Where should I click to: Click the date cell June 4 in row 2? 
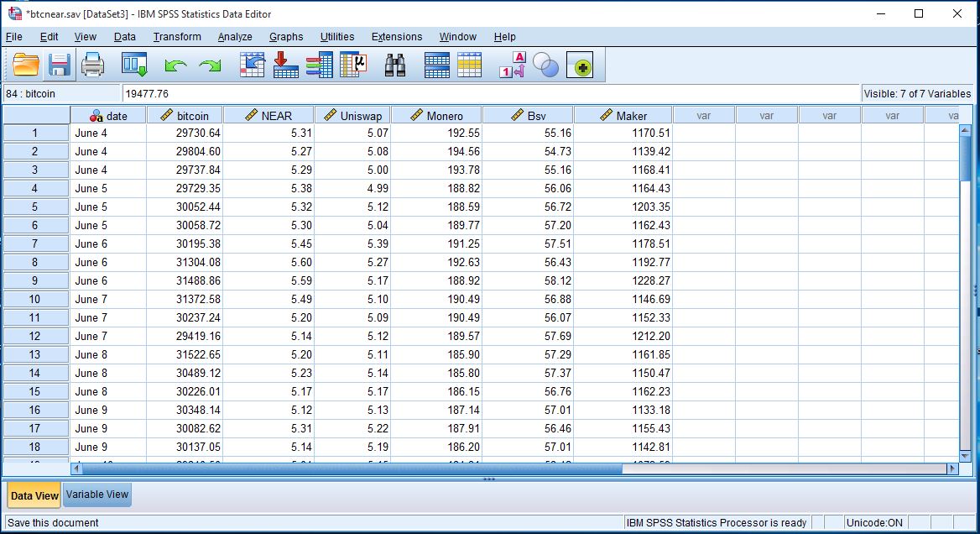108,151
